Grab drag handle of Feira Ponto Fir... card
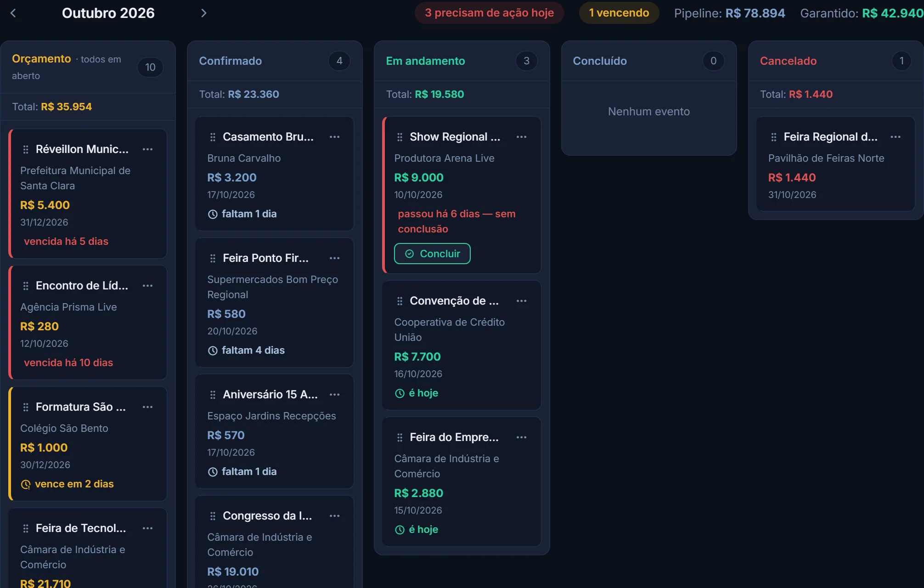 pyautogui.click(x=213, y=258)
